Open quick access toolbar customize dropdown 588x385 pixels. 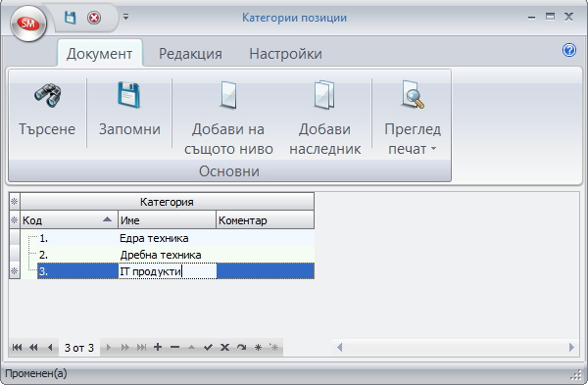[126, 17]
